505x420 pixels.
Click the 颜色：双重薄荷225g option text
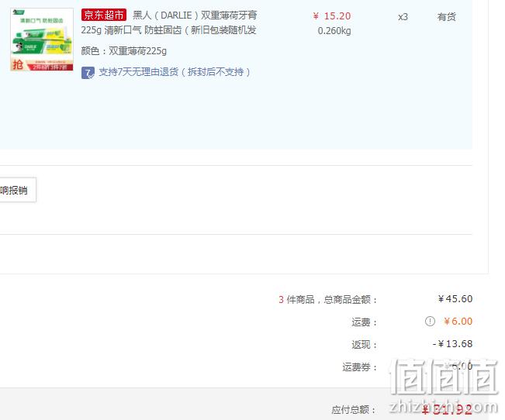tap(124, 51)
